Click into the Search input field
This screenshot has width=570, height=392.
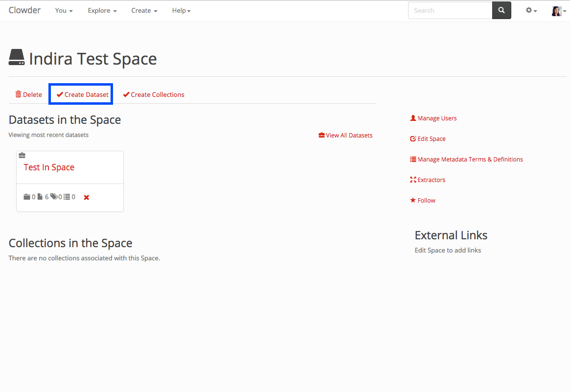click(x=450, y=10)
